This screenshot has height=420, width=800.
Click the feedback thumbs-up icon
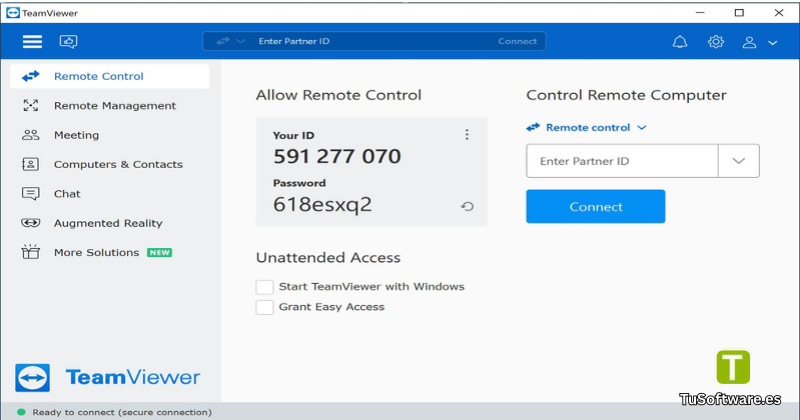coord(68,41)
